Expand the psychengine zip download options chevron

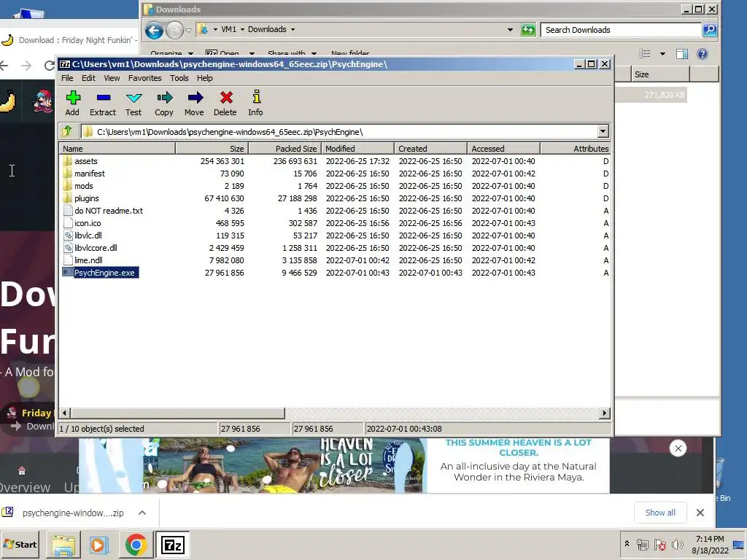click(x=142, y=513)
